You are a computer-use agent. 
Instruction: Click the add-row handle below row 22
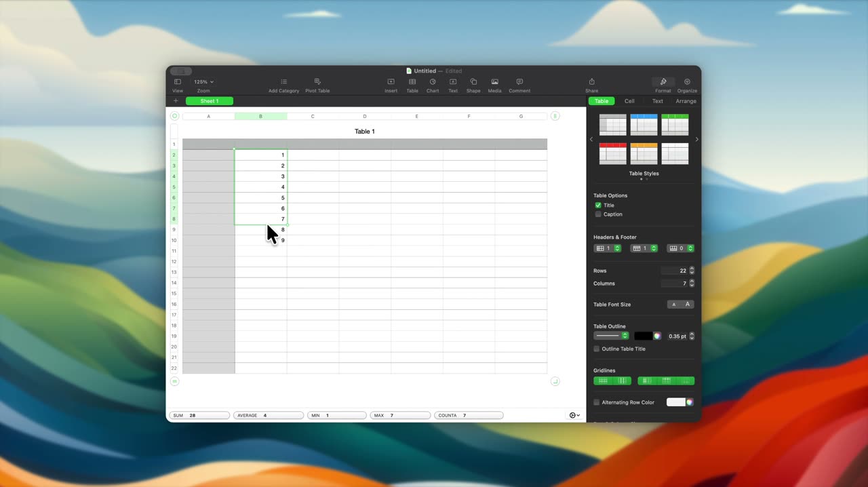[x=174, y=381]
